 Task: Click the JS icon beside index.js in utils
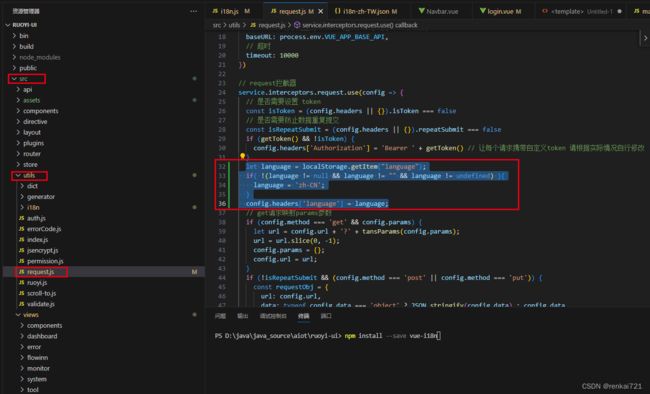(22, 240)
